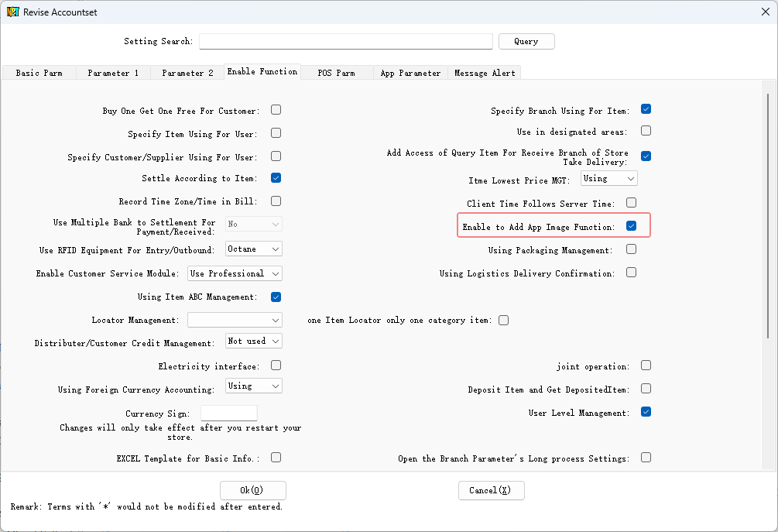Expand Distributer/Customer Credit Management dropdown
778x532 pixels.
click(254, 341)
